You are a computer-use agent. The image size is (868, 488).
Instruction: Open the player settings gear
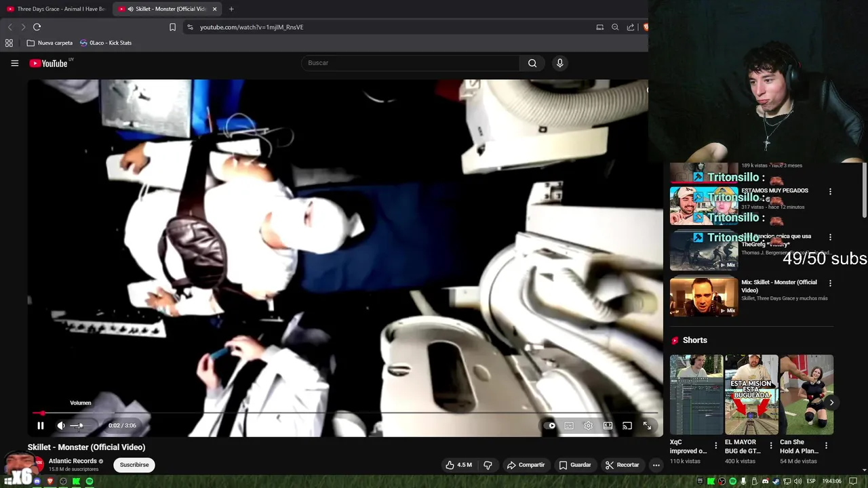(588, 426)
